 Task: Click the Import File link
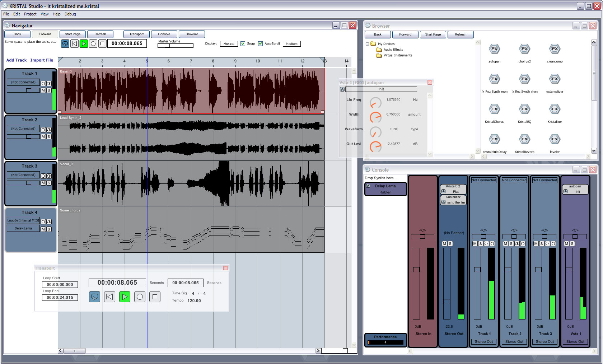[42, 60]
